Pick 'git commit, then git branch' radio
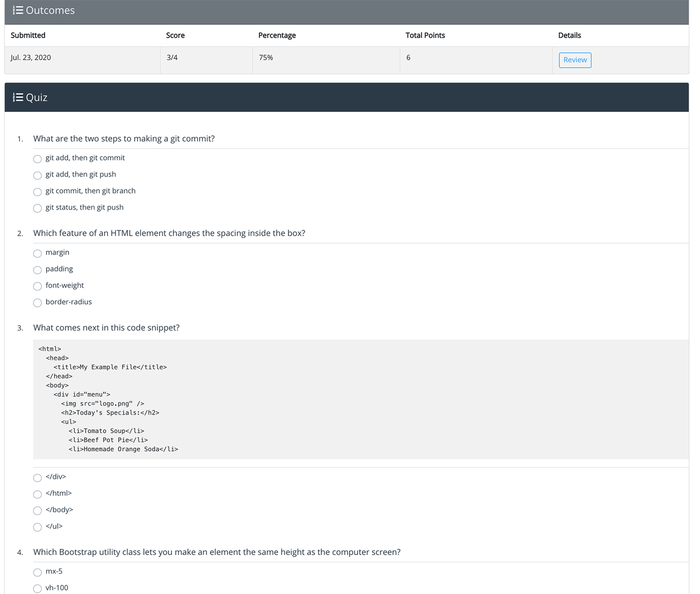This screenshot has height=594, width=700. click(x=37, y=192)
